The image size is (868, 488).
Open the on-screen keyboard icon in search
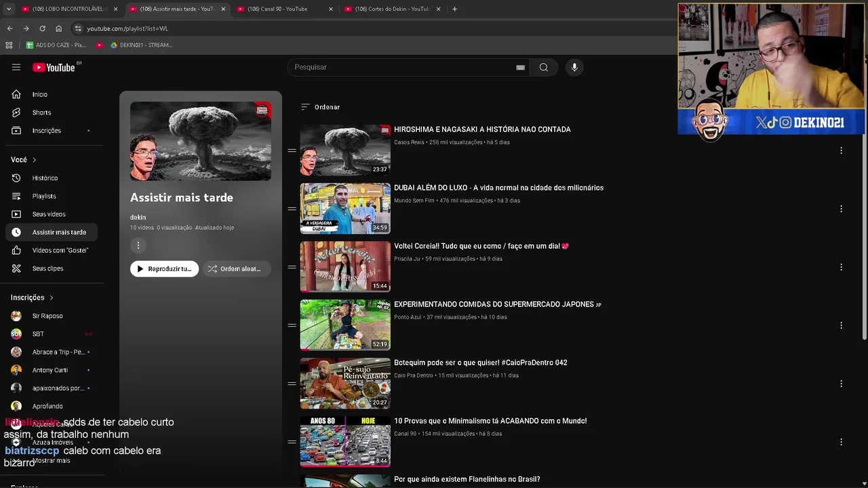520,67
